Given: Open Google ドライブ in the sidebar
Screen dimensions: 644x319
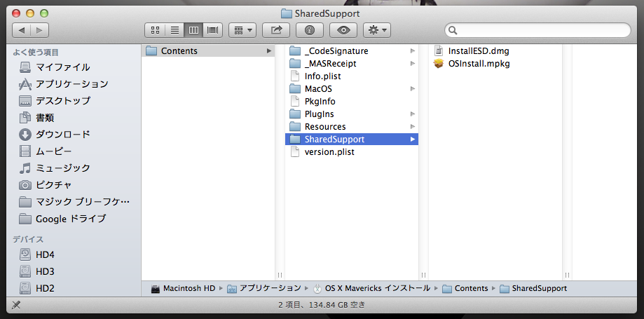Looking at the screenshot, I should point(74,219).
